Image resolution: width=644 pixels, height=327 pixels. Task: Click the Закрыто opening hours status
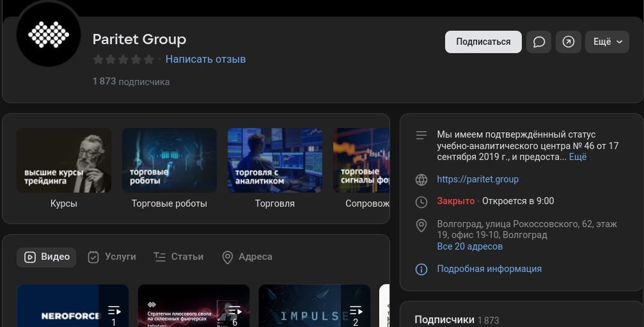pos(455,202)
